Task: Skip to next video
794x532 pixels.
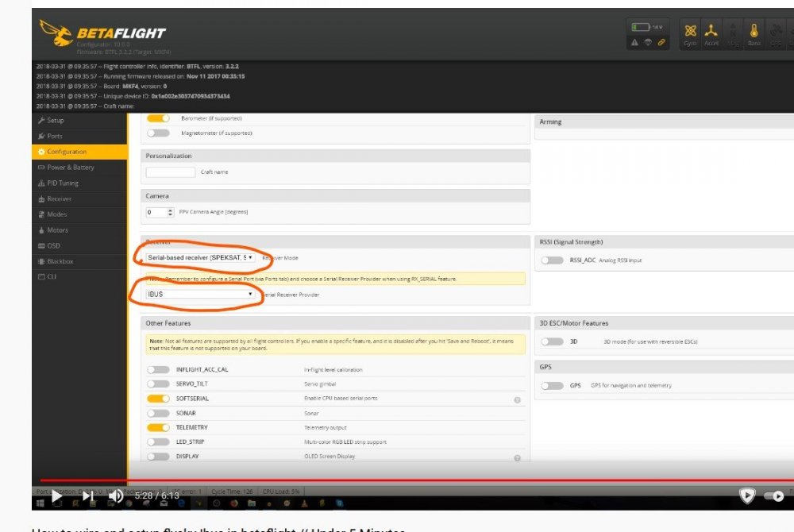Action: click(88, 495)
